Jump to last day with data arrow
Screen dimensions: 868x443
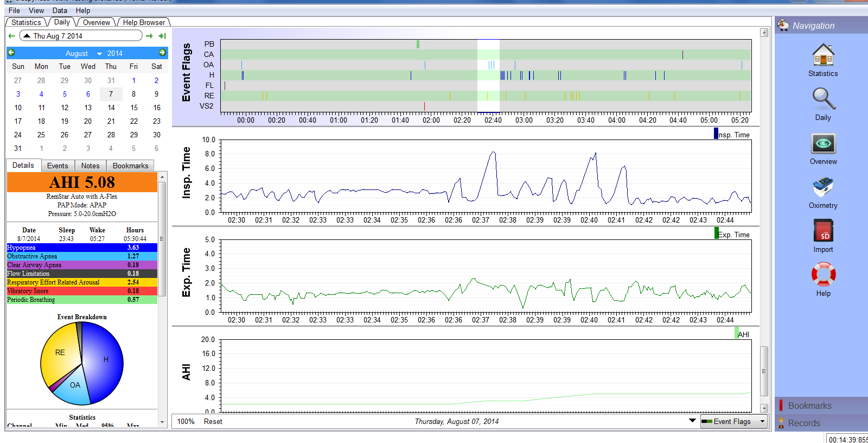coord(162,36)
